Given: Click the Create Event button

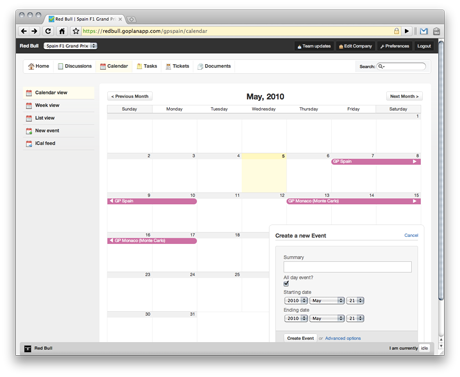Looking at the screenshot, I should click(x=300, y=338).
